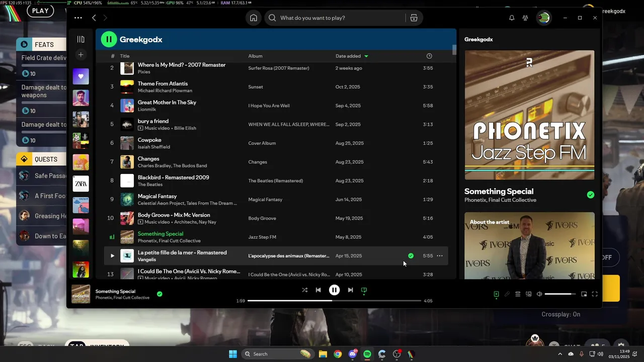Seek on the song progress bar
This screenshot has height=362, width=644.
point(334,301)
